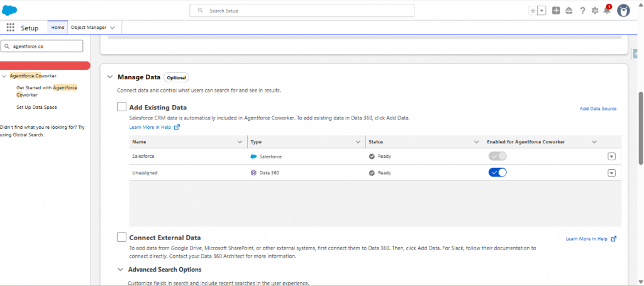Click the Salesforce cloud logo

(9, 10)
